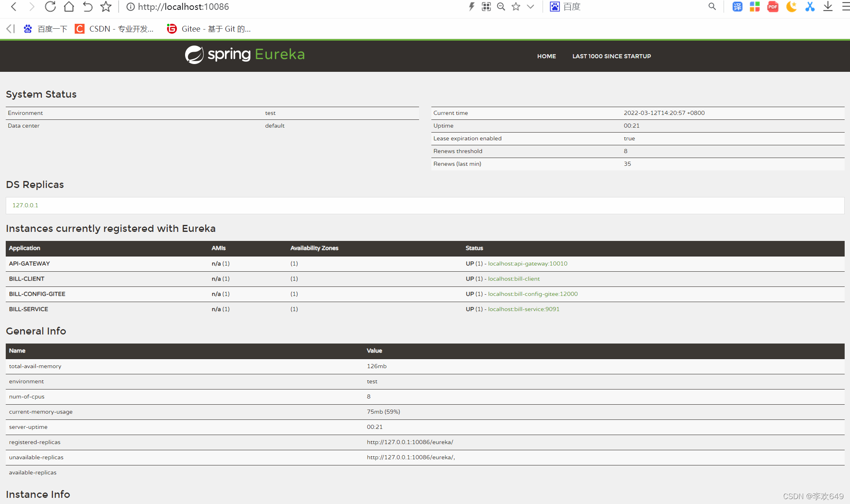
Task: Open the CSDN bookmark
Action: 114,29
